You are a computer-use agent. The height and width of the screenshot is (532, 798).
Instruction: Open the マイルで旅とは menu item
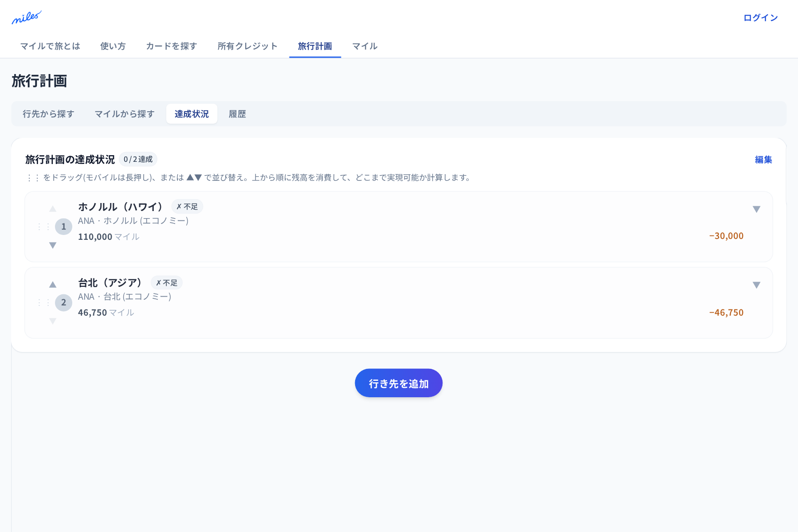click(x=50, y=46)
